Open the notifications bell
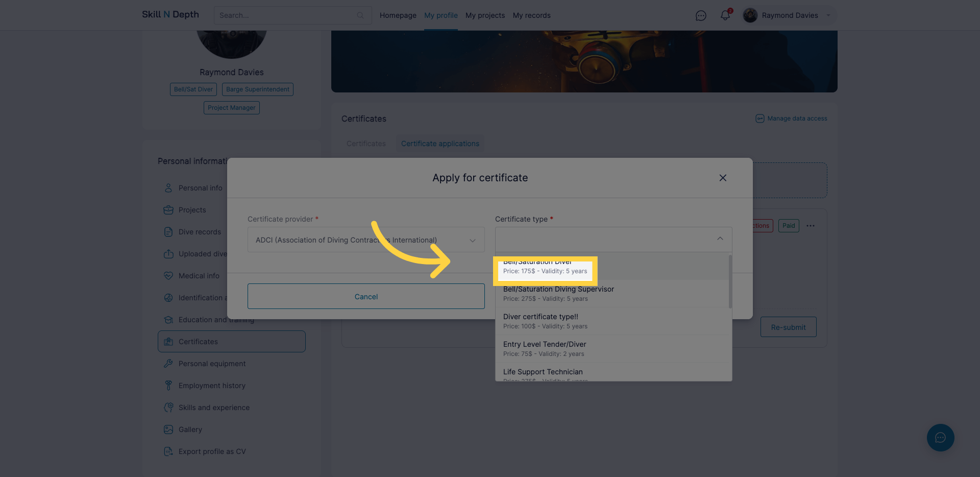Image resolution: width=980 pixels, height=477 pixels. click(x=725, y=15)
